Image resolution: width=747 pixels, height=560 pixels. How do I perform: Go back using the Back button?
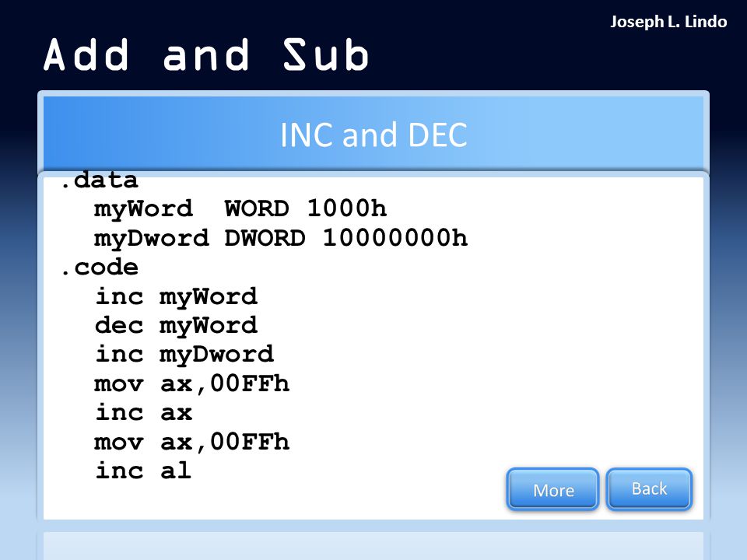649,489
